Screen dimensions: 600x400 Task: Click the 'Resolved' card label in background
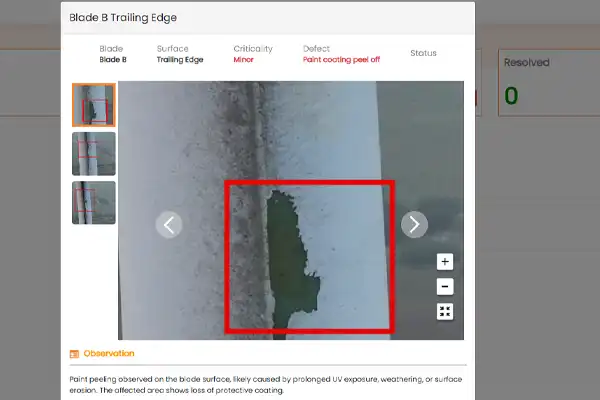[527, 62]
